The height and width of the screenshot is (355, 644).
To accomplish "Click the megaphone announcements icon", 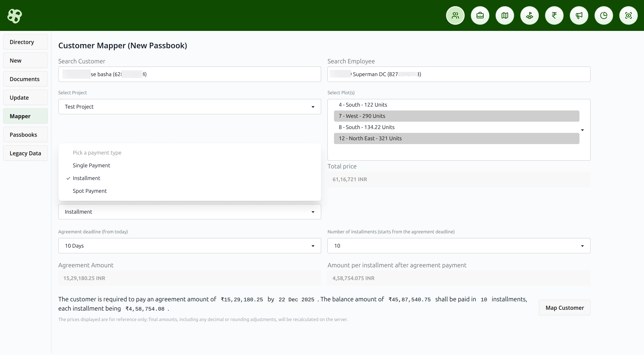I will 579,15.
